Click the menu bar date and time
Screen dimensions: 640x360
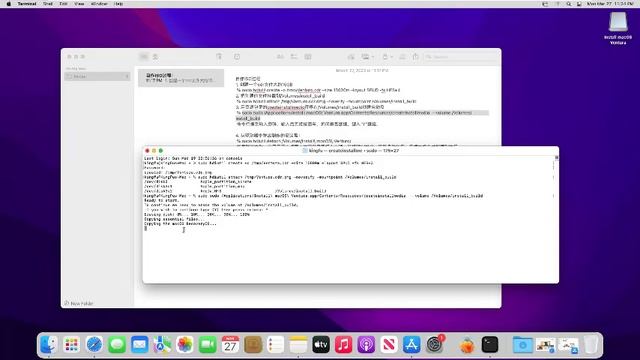(x=610, y=4)
